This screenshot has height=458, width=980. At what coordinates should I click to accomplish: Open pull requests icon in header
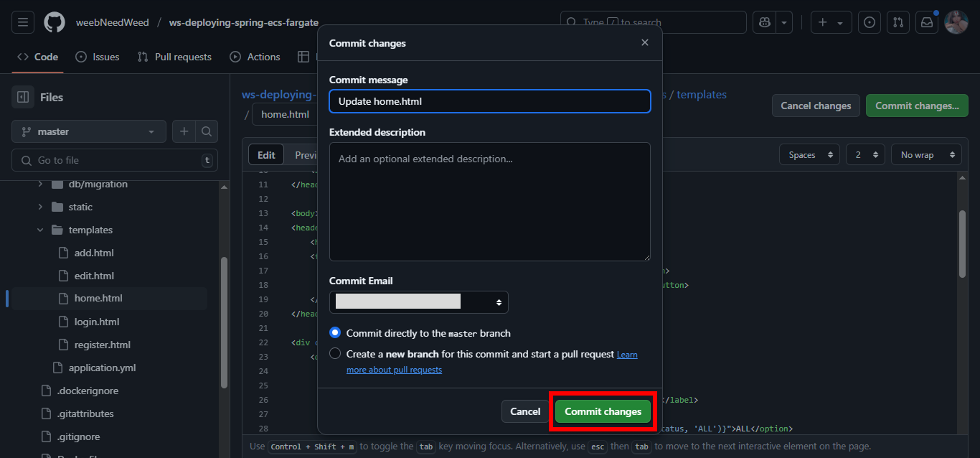(898, 22)
